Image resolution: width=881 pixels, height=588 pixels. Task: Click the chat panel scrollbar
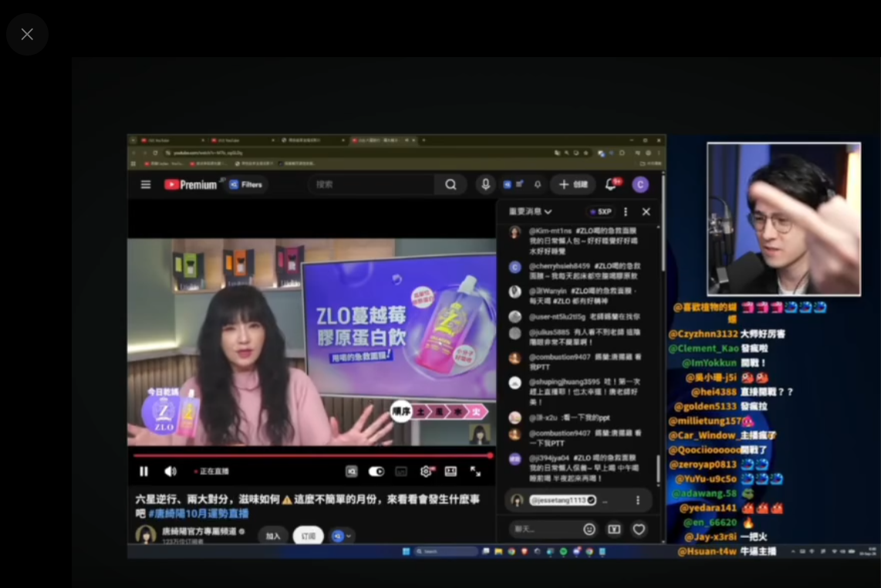[659, 469]
